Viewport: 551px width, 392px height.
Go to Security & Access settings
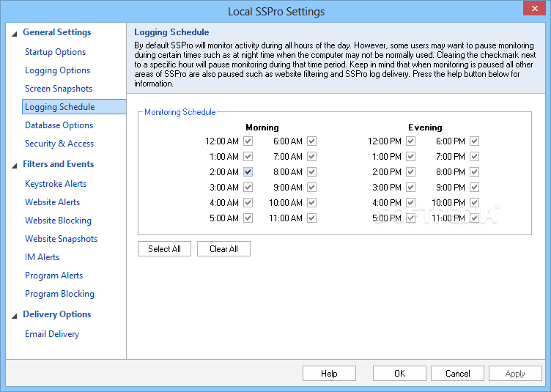tap(59, 144)
